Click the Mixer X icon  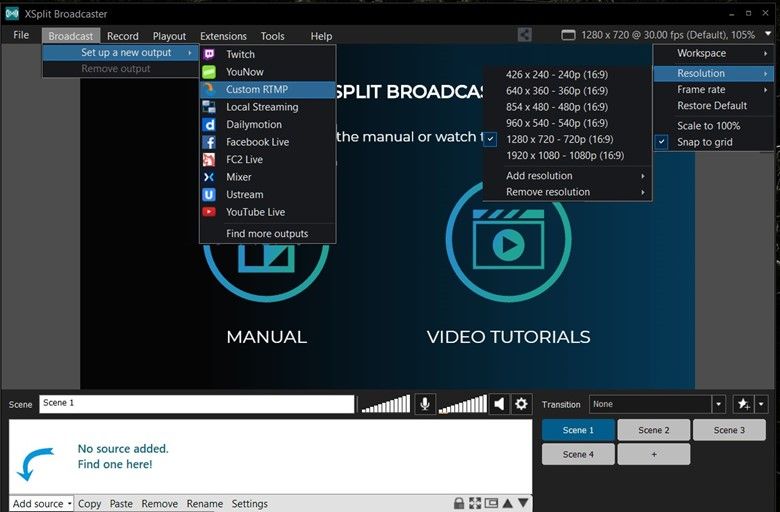(209, 177)
